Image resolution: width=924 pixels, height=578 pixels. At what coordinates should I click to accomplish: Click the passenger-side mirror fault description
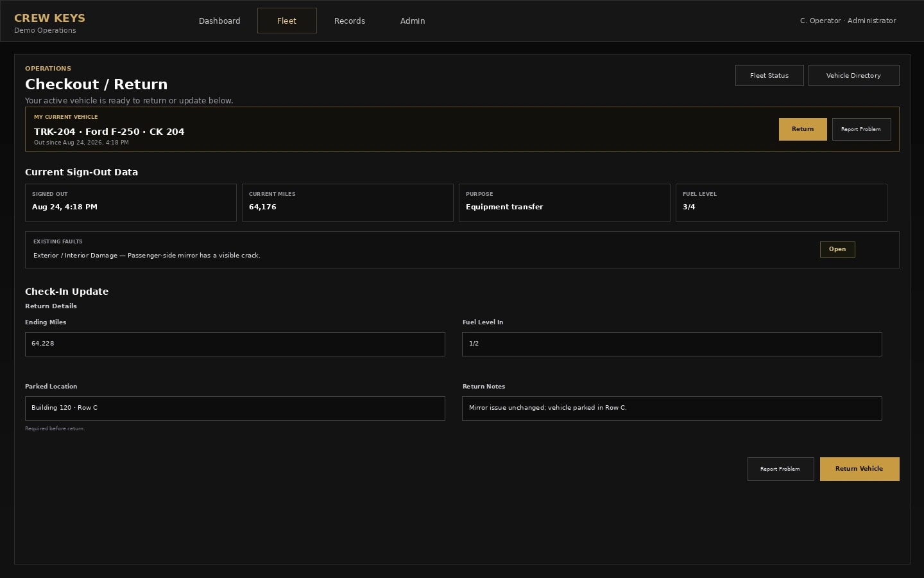pos(147,255)
